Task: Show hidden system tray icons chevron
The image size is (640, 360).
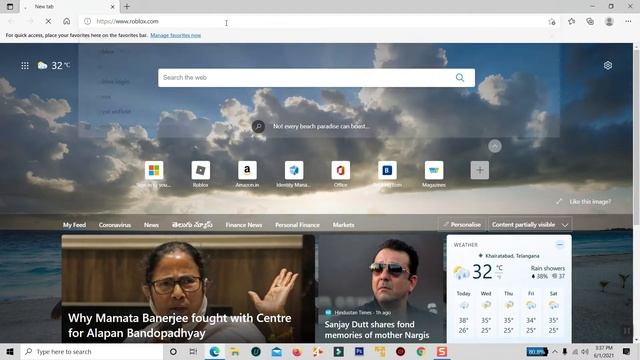Action: click(555, 351)
